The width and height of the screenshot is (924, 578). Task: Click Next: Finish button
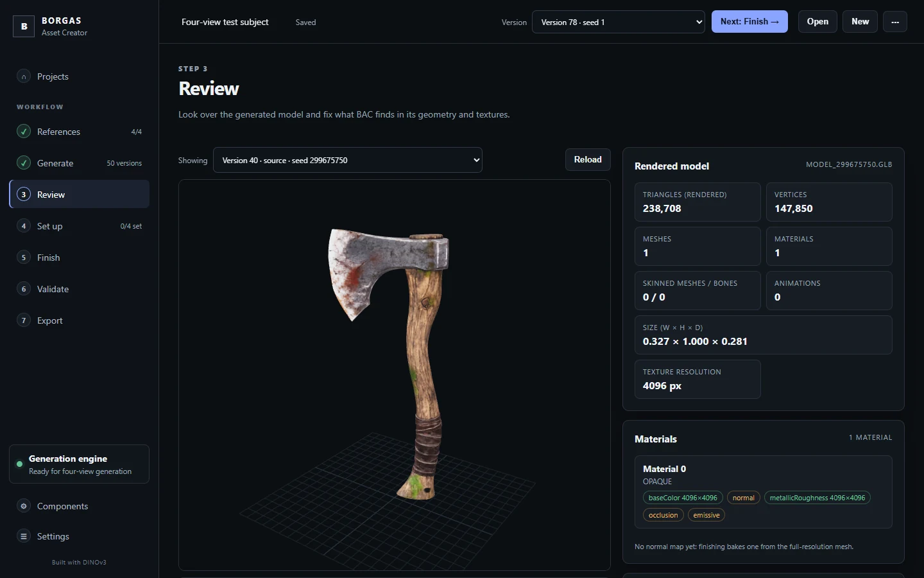(x=749, y=22)
